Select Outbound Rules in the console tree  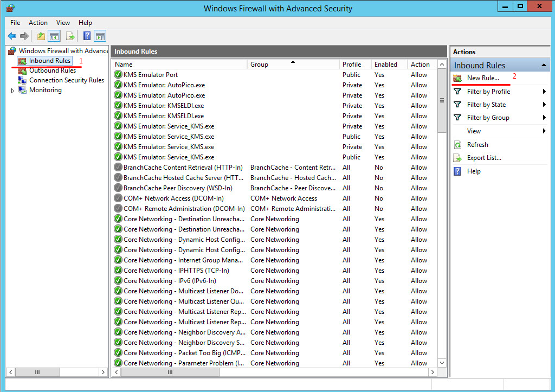53,70
